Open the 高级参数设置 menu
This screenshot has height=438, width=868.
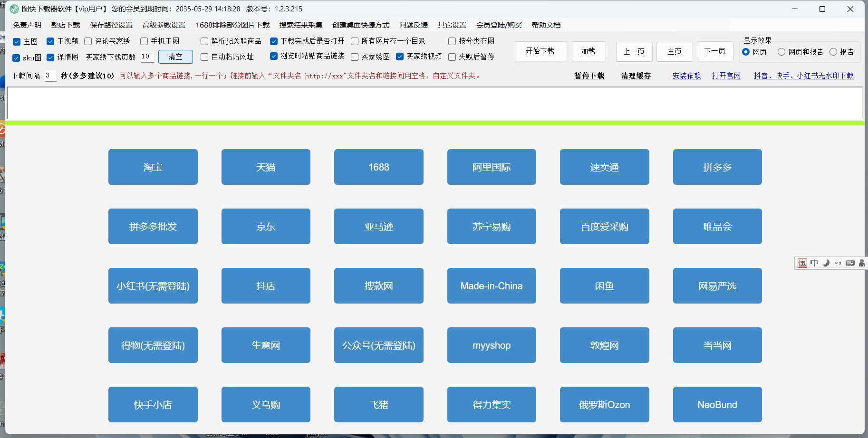pyautogui.click(x=164, y=25)
